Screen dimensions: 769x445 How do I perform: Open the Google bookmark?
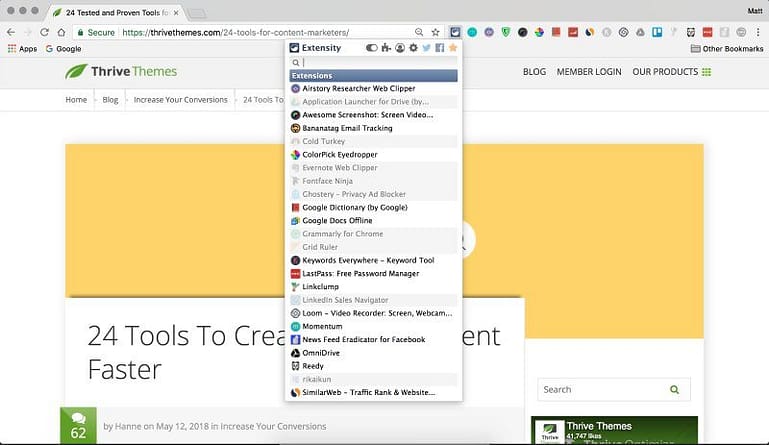(63, 49)
